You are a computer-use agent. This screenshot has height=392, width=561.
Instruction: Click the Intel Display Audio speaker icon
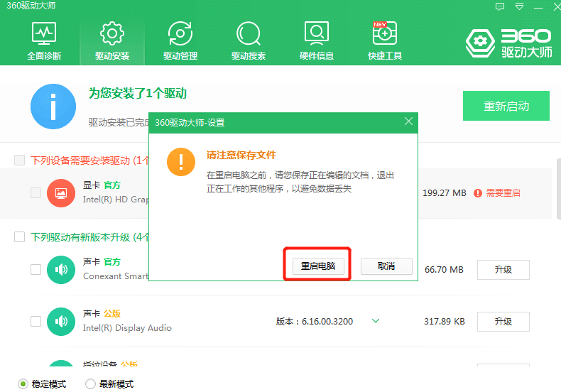(61, 322)
